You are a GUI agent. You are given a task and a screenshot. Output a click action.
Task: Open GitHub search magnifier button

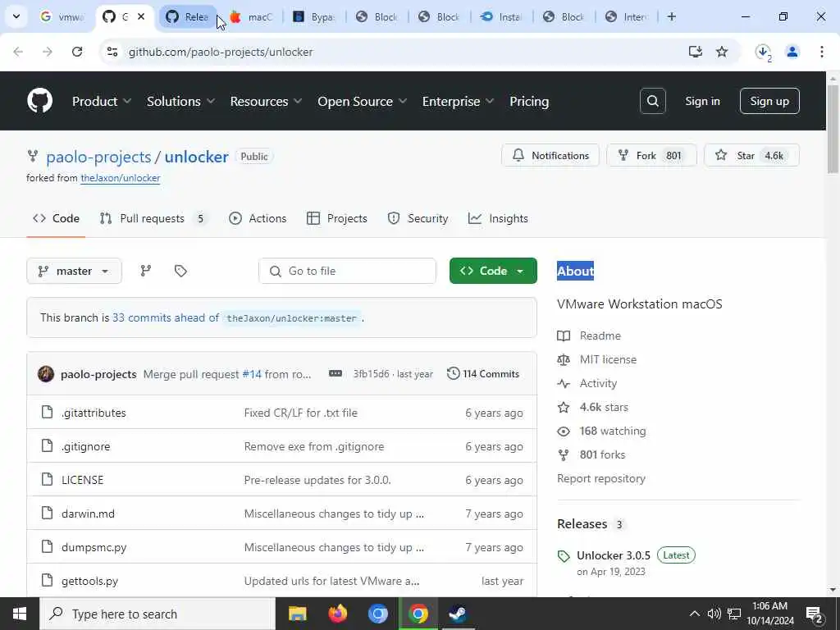pos(652,101)
